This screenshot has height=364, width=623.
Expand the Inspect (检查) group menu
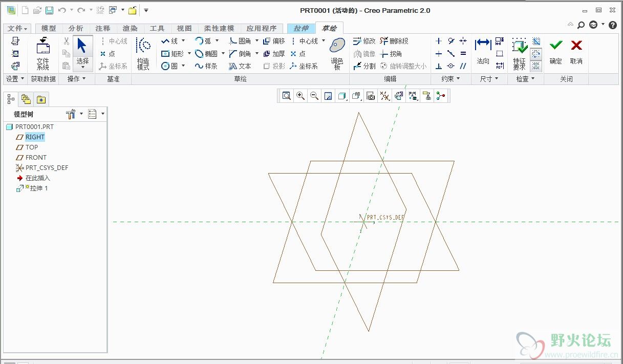click(525, 79)
